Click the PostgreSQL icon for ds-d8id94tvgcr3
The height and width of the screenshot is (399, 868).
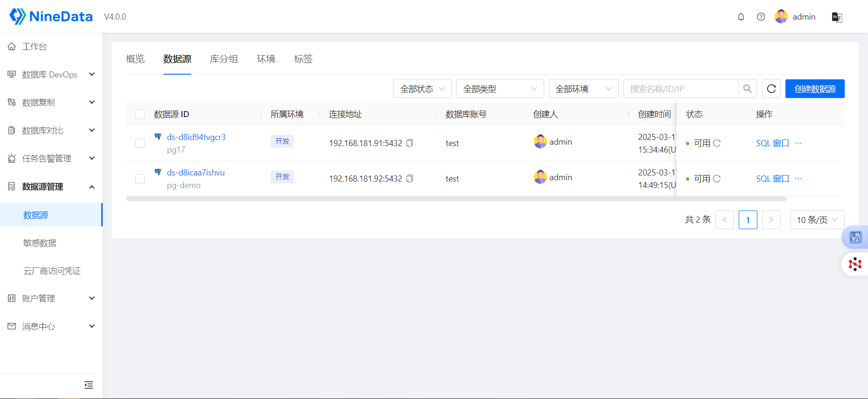[158, 137]
